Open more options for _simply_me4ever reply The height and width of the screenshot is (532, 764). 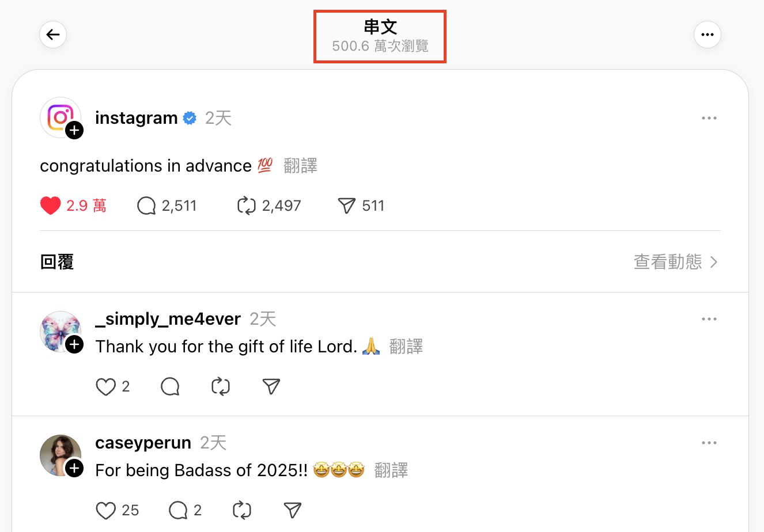coord(709,319)
